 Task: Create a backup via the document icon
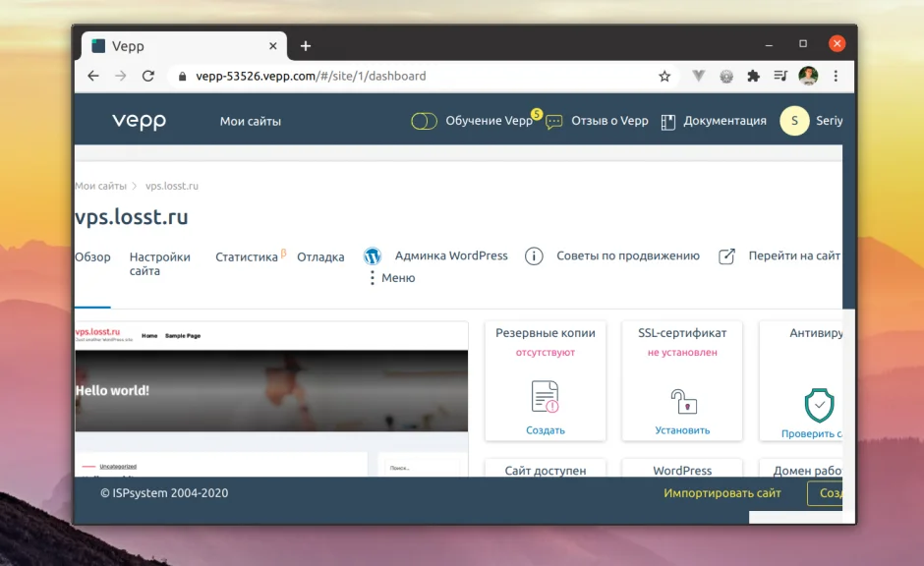point(545,397)
